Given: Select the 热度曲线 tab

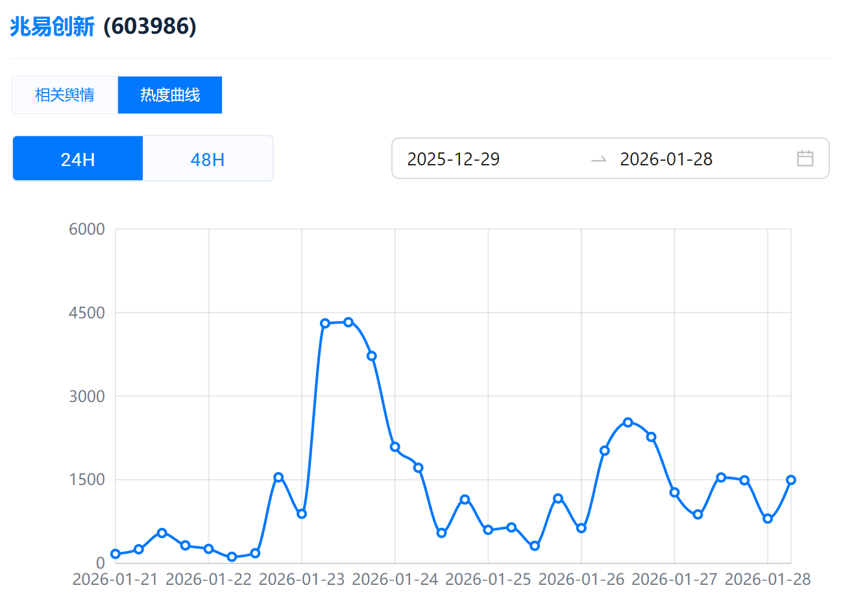Looking at the screenshot, I should [170, 95].
